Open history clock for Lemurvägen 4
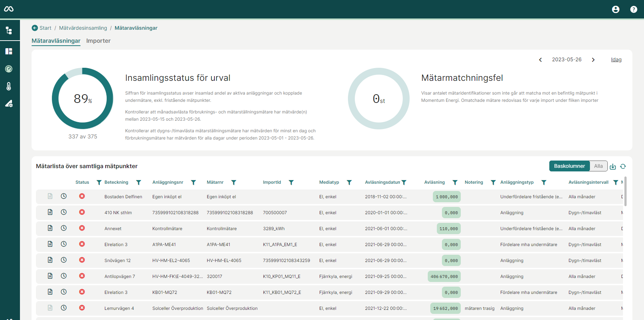This screenshot has width=644, height=320. click(x=63, y=308)
